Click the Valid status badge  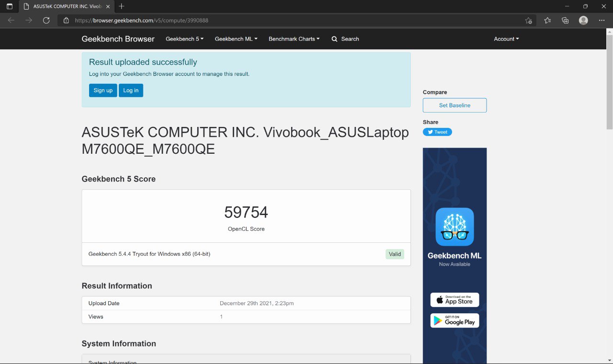(395, 254)
